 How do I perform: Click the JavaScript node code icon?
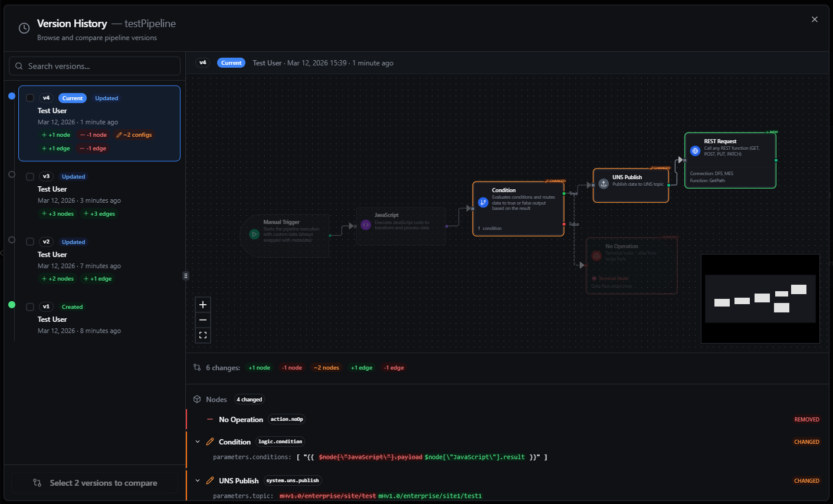366,225
